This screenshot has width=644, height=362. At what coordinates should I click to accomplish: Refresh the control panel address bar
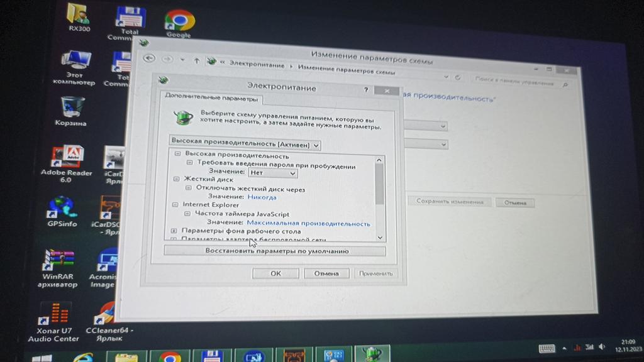pos(458,77)
